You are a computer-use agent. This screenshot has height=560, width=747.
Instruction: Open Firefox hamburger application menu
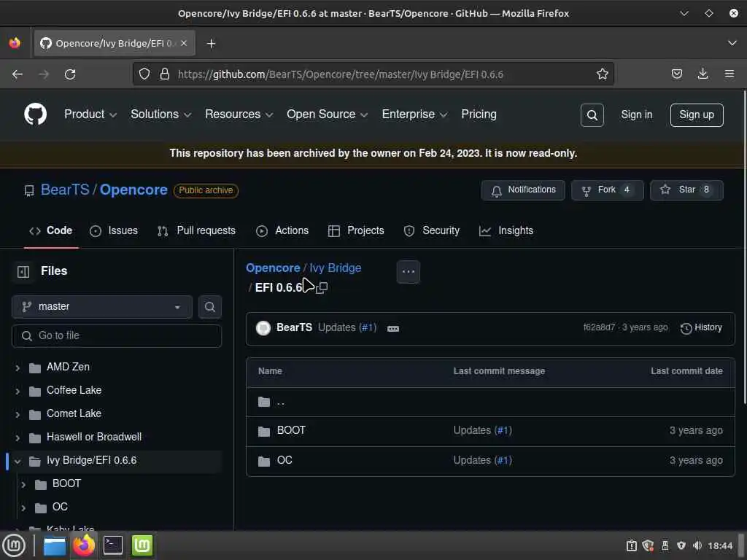pos(729,74)
